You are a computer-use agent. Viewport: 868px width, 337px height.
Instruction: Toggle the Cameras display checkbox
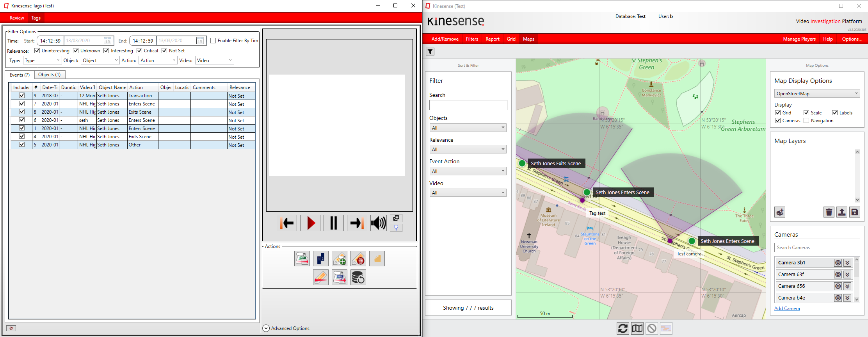pos(778,121)
